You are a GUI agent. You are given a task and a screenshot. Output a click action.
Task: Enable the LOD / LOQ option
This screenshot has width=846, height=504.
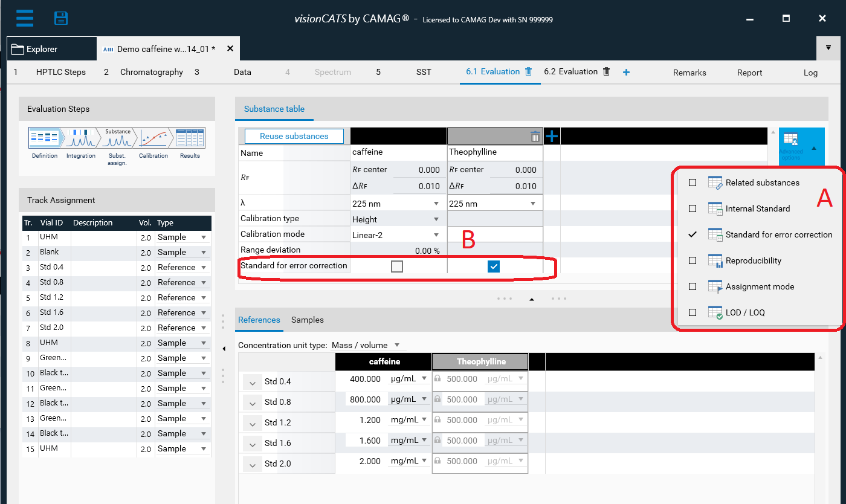coord(693,312)
